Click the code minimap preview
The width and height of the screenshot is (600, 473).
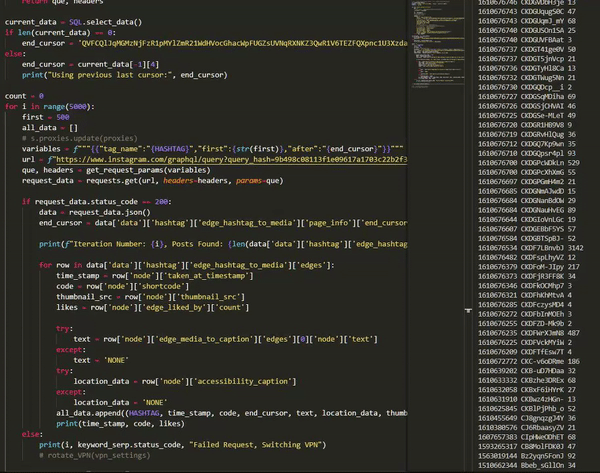coord(438,44)
